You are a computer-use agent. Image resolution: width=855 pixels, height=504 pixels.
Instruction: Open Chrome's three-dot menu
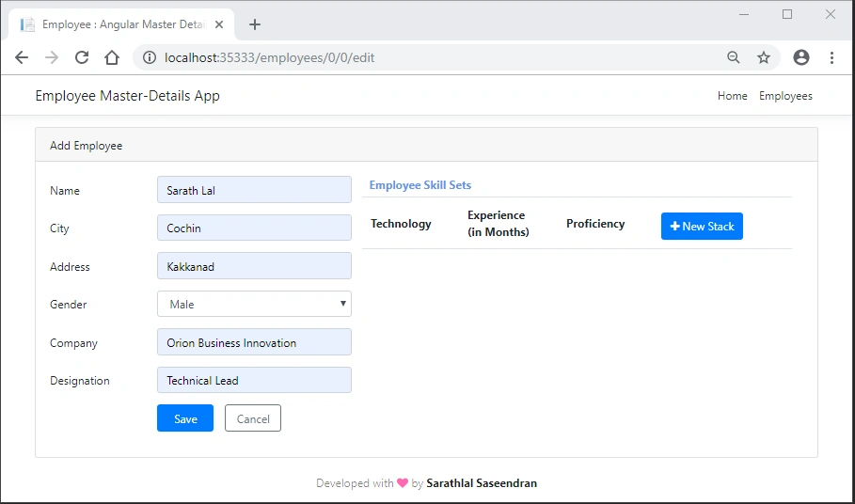(831, 57)
